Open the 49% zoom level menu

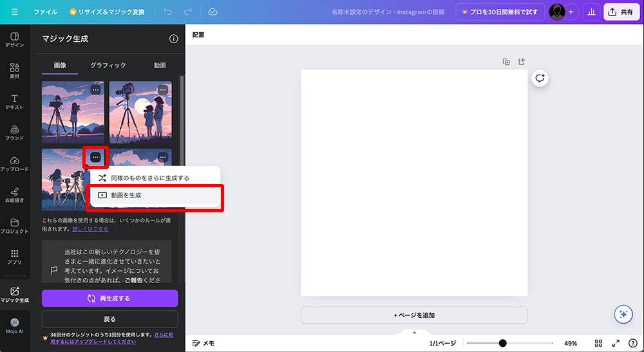[x=571, y=344]
